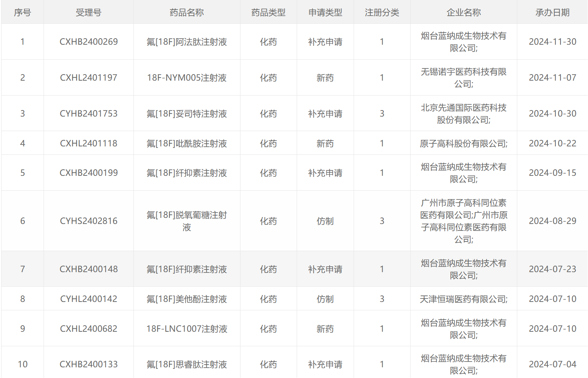Open the 18F-NYM005注射液 drug entry
This screenshot has width=588, height=378.
pyautogui.click(x=187, y=78)
